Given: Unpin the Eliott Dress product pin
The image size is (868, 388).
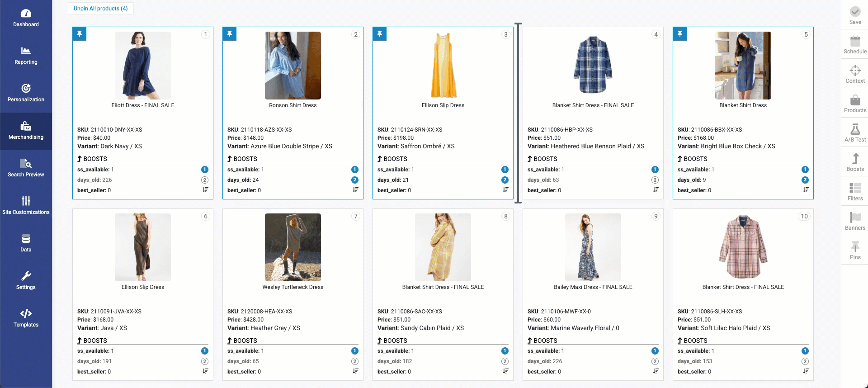Looking at the screenshot, I should (x=80, y=34).
